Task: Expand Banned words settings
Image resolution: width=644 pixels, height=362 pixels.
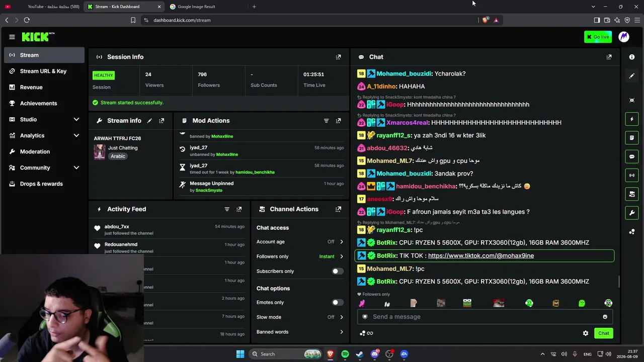Action: click(300, 332)
